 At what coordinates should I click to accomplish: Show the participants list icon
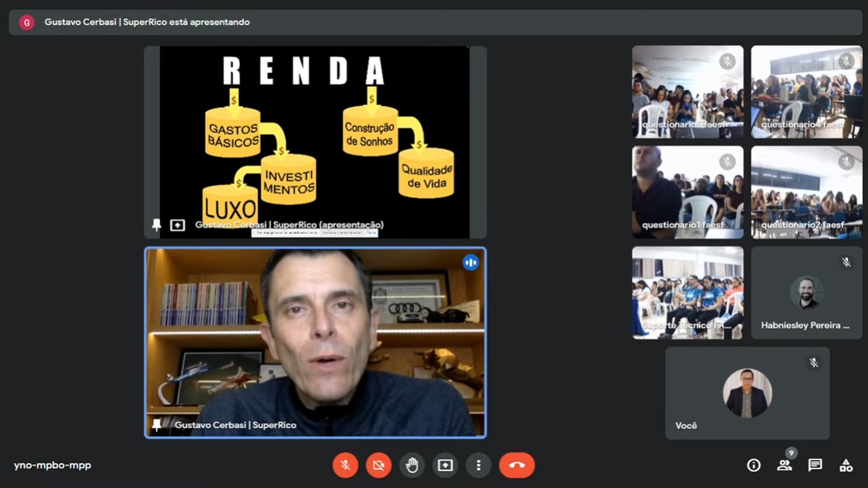tap(784, 465)
